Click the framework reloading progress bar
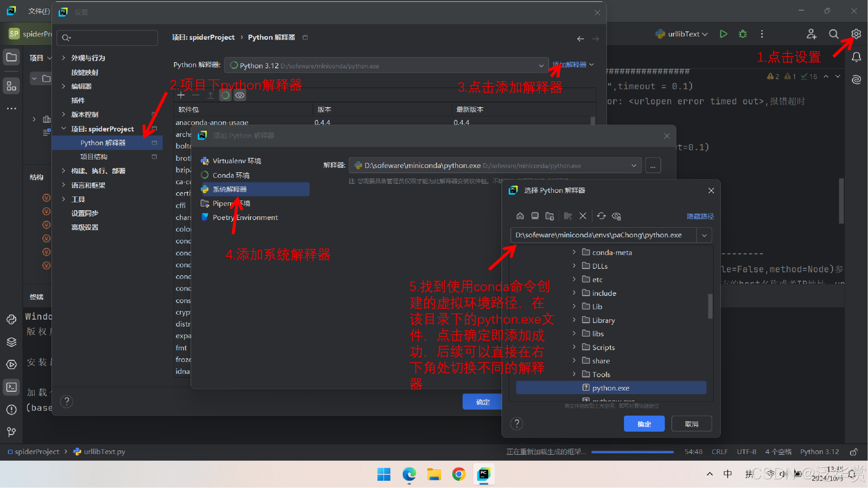 point(632,452)
